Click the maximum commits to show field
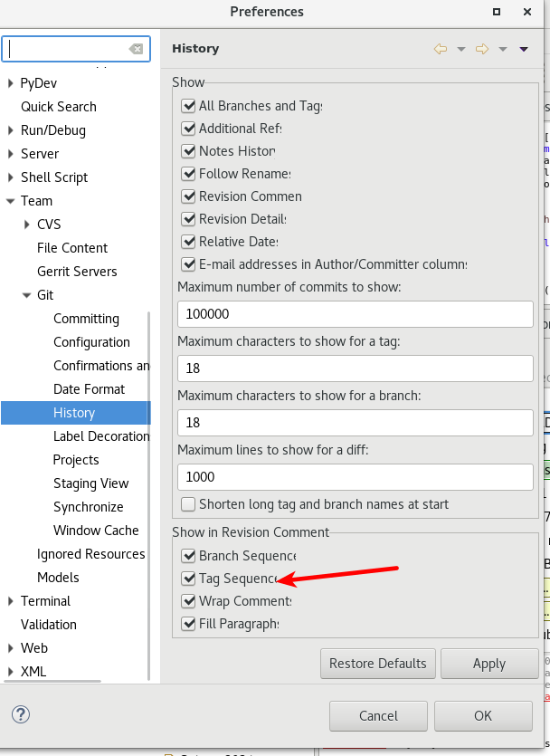The height and width of the screenshot is (756, 550). pyautogui.click(x=355, y=314)
